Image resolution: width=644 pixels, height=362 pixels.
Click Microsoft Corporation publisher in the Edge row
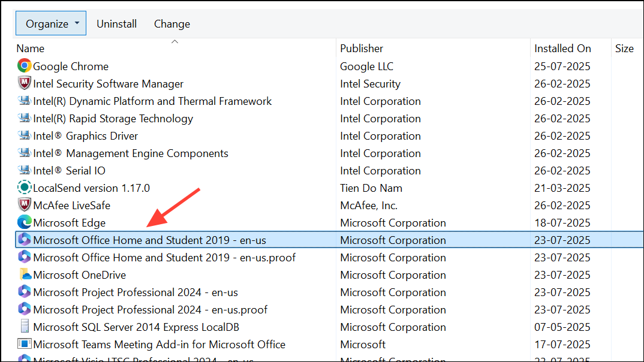coord(393,222)
